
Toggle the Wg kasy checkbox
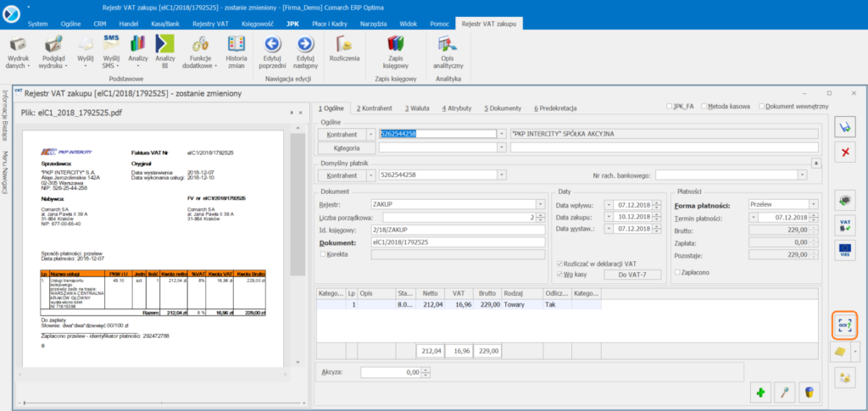point(560,274)
